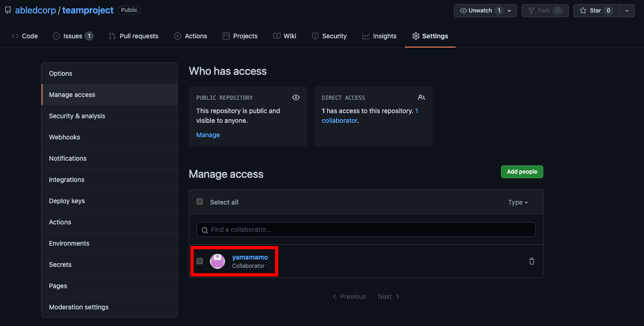The width and height of the screenshot is (644, 326).
Task: Expand the Star dropdown caret
Action: pyautogui.click(x=627, y=11)
